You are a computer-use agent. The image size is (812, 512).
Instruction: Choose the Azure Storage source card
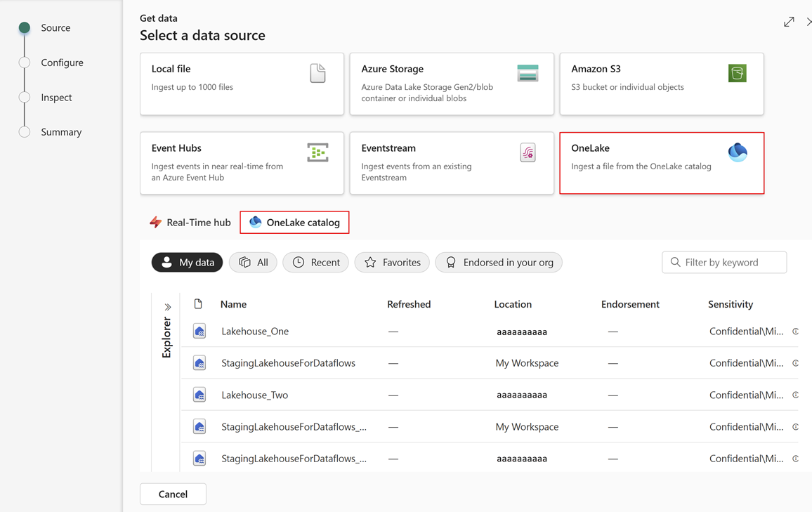point(452,84)
